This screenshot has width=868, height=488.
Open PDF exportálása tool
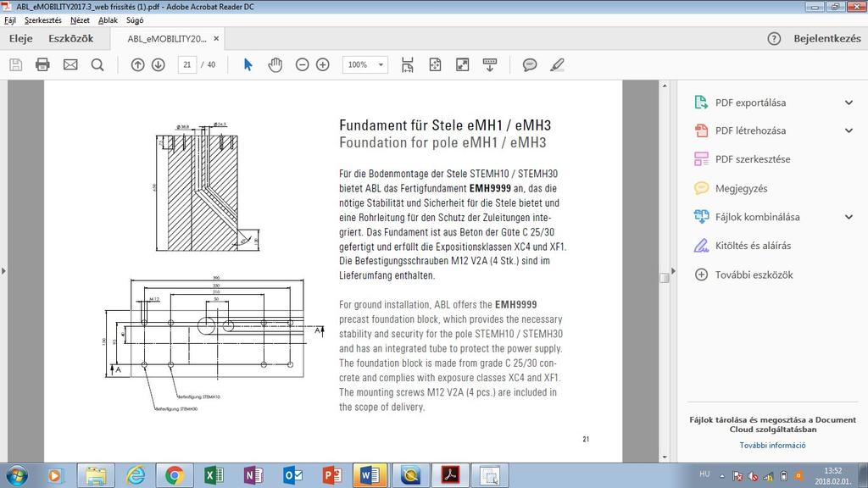click(750, 103)
